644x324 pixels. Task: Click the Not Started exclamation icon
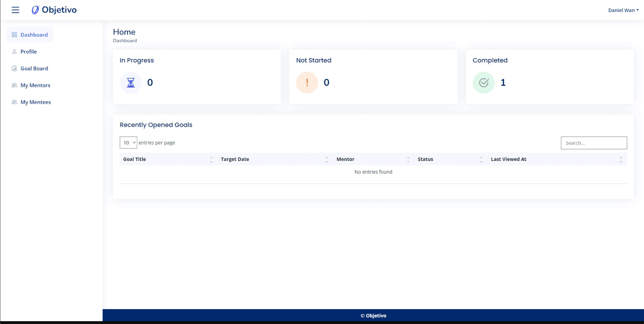tap(307, 83)
